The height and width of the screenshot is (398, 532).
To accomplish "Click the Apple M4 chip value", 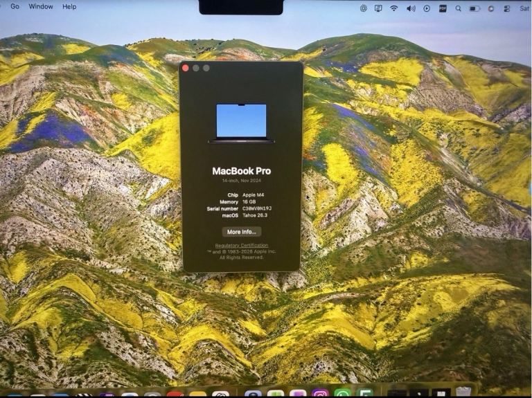I will [x=253, y=195].
